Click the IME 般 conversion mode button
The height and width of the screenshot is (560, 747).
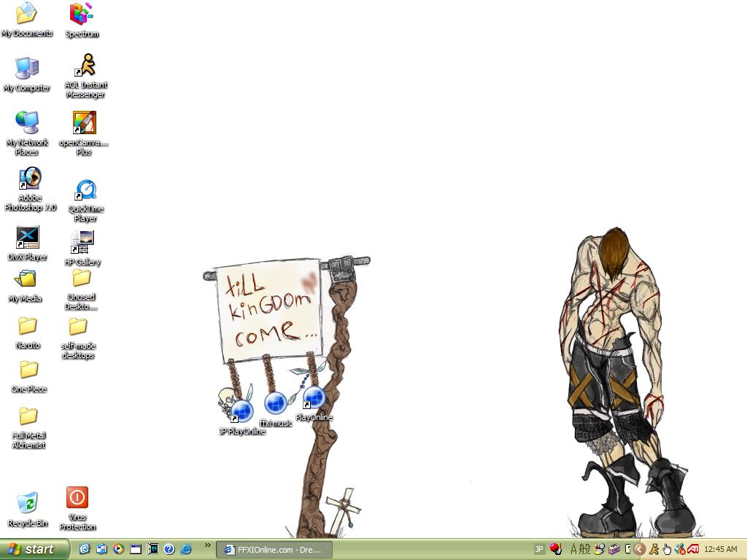click(584, 549)
